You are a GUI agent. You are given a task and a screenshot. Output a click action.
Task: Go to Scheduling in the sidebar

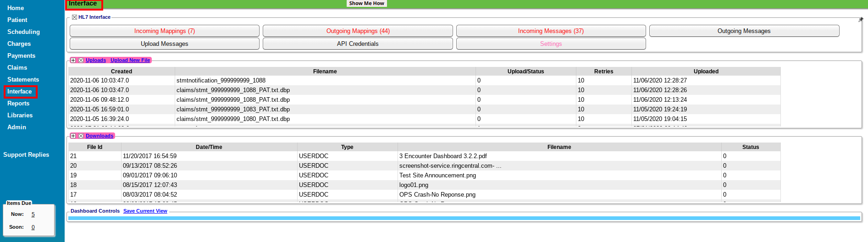(x=23, y=32)
